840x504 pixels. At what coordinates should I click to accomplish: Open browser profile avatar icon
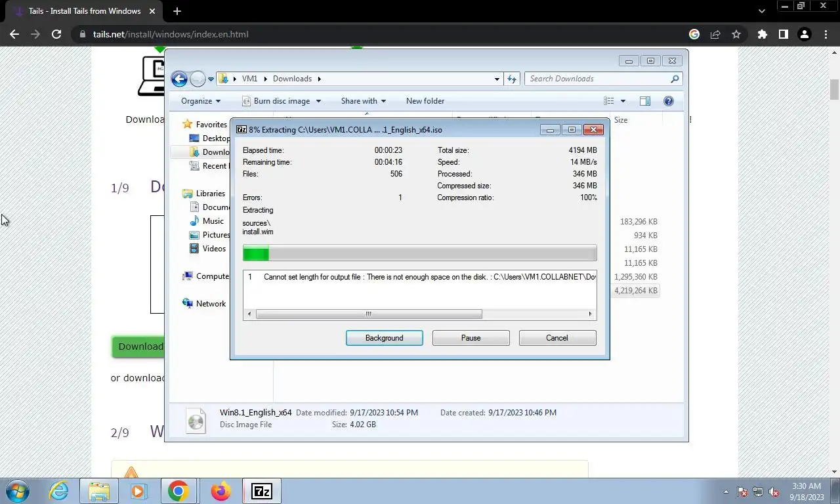(804, 34)
